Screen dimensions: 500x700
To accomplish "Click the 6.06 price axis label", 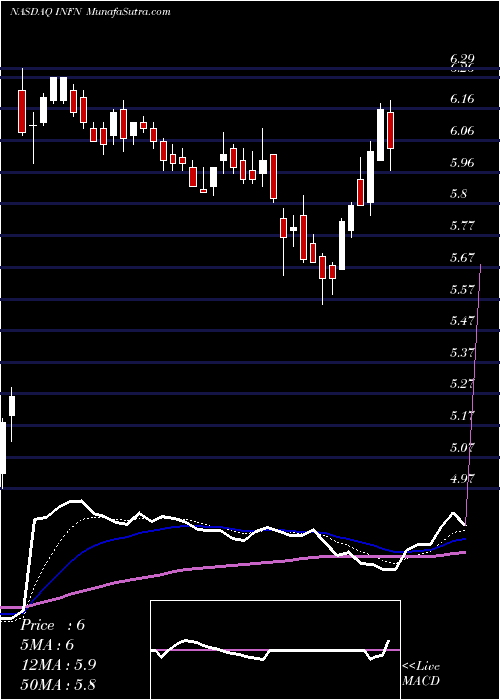I will (x=462, y=131).
